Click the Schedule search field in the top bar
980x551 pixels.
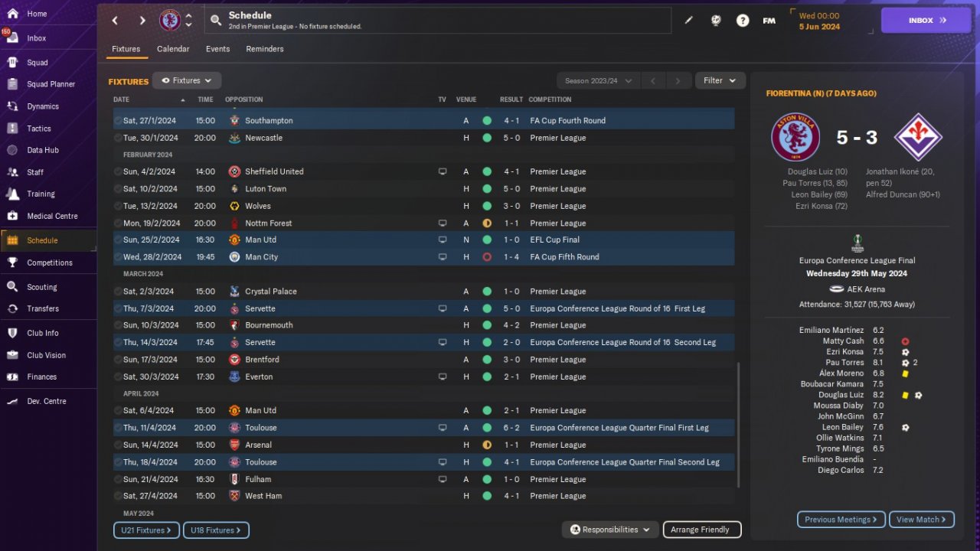[x=437, y=21]
